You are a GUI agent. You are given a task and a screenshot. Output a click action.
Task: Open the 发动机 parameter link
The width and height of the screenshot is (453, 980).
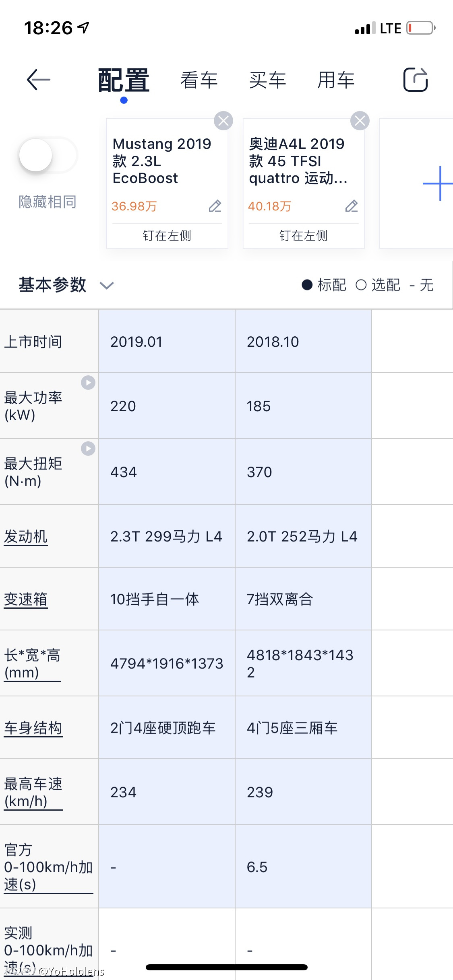26,537
